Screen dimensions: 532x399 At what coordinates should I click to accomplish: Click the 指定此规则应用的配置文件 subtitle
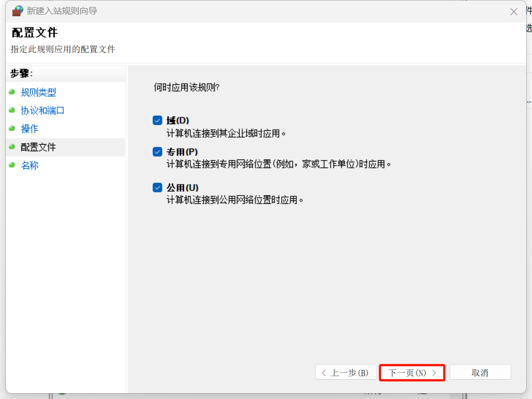[63, 50]
